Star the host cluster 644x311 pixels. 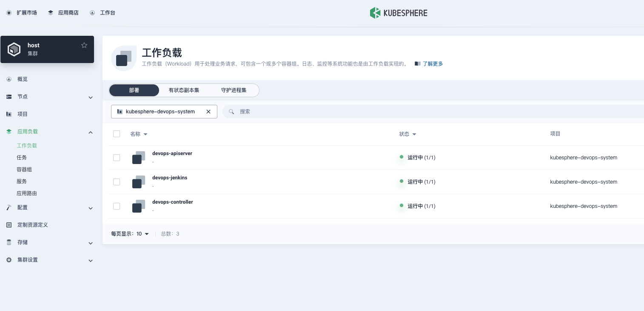click(84, 45)
